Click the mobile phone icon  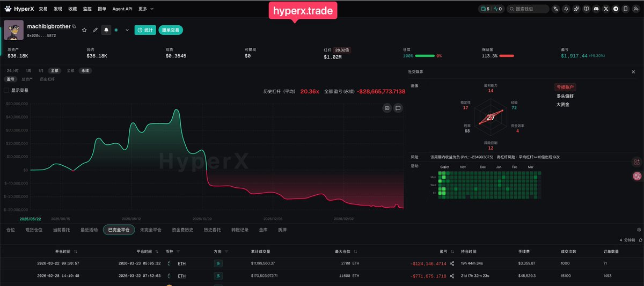coord(625,9)
